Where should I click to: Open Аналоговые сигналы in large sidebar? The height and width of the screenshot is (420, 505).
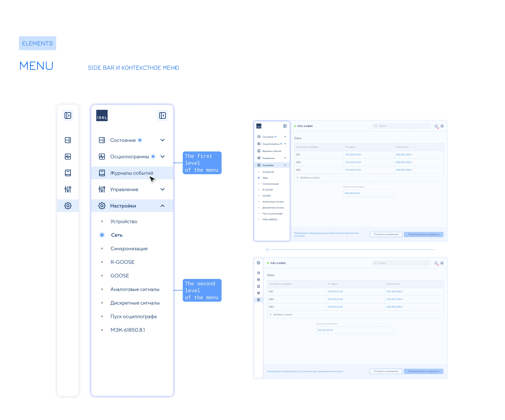point(135,289)
